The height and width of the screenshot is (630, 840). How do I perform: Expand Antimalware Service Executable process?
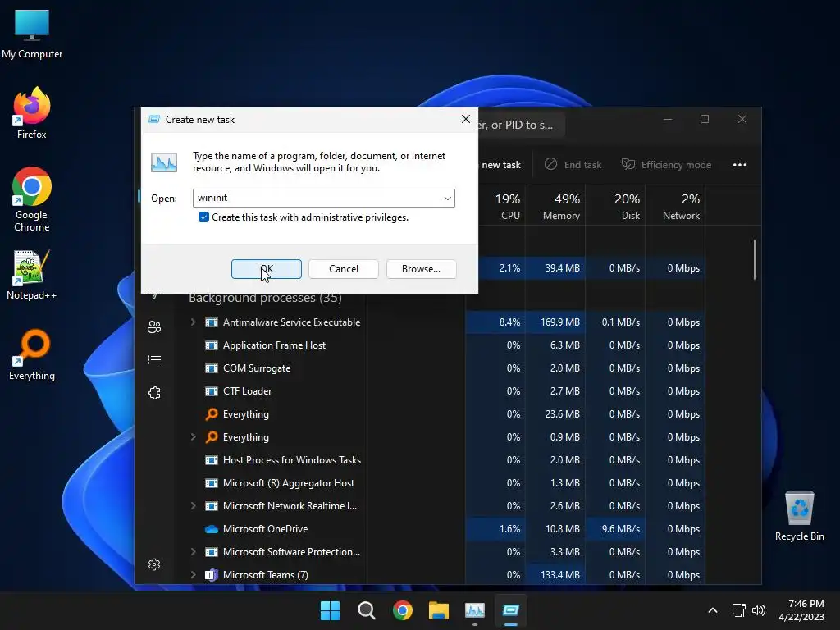tap(194, 322)
